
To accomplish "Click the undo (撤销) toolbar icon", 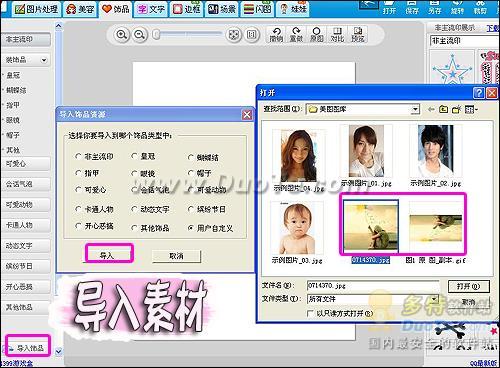I will pyautogui.click(x=276, y=35).
